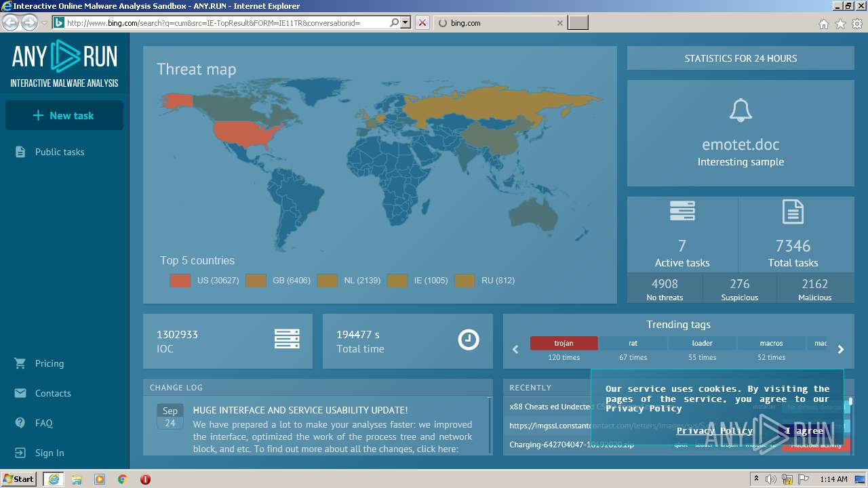The width and height of the screenshot is (868, 488).
Task: Open the volume speaker tray icon
Action: [771, 479]
